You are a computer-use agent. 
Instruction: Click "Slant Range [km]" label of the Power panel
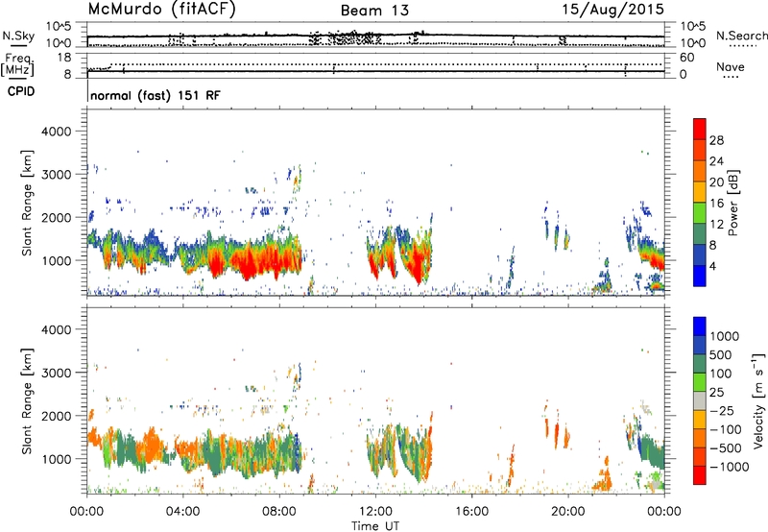pos(27,203)
